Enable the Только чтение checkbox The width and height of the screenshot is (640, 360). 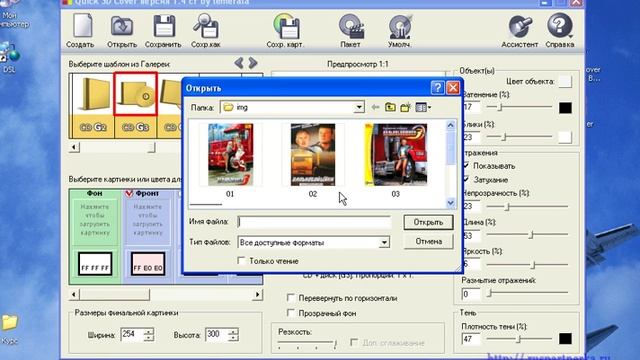[x=241, y=261]
